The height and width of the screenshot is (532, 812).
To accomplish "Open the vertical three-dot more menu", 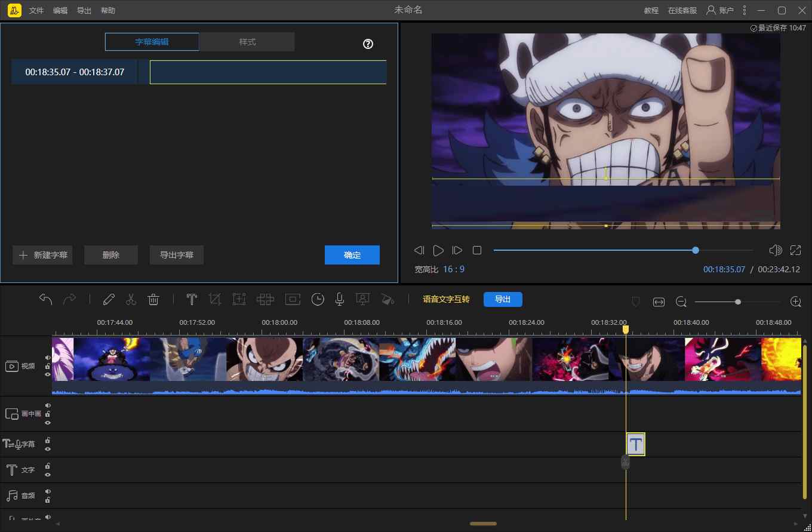I will pyautogui.click(x=744, y=10).
